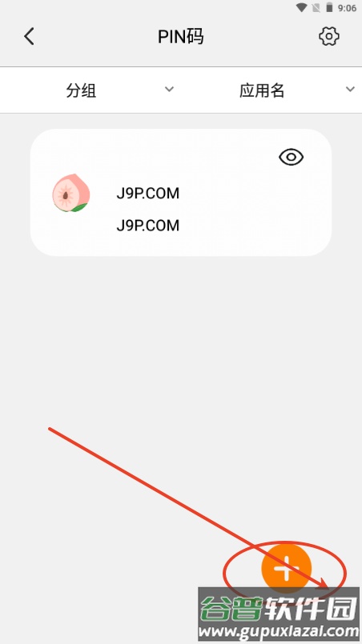Open www.gupuxlazal.com watermark link
Screen dimensions: 362x644
279,631
